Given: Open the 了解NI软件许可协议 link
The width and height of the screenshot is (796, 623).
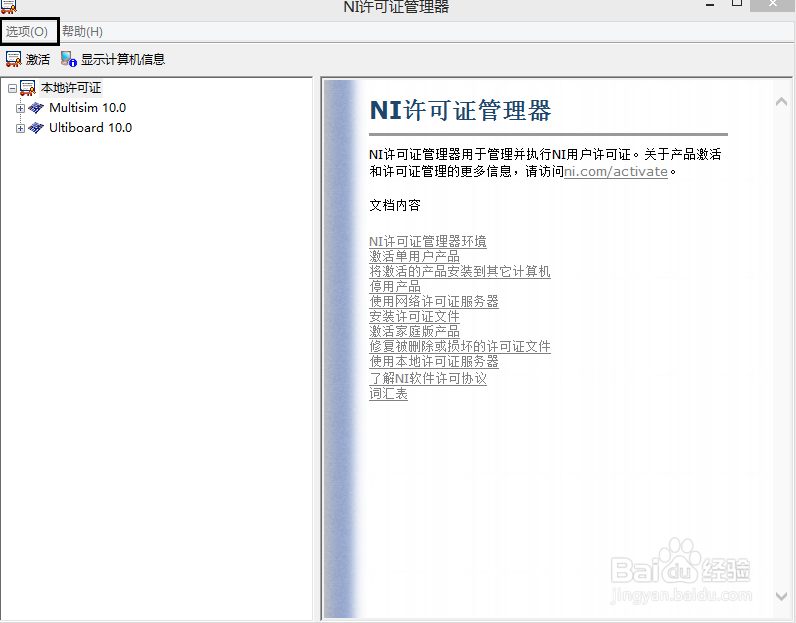Looking at the screenshot, I should tap(428, 378).
